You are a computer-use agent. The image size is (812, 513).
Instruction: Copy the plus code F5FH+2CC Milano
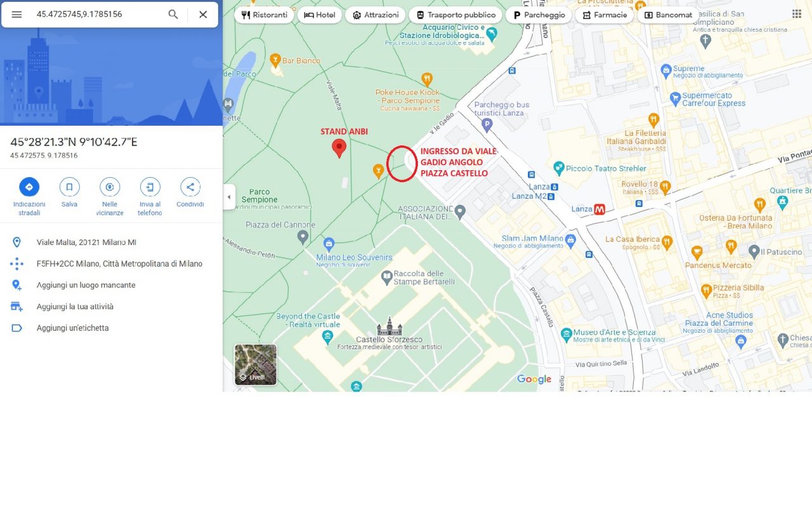coord(111,263)
